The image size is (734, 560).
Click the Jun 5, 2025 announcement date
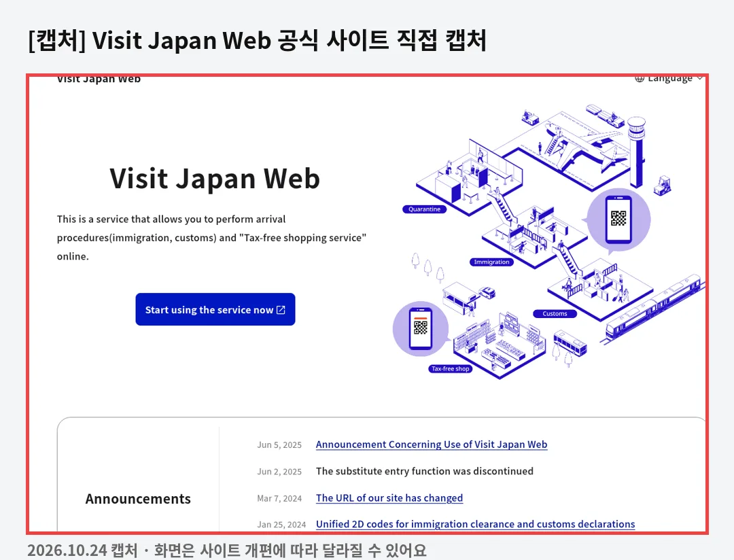279,445
